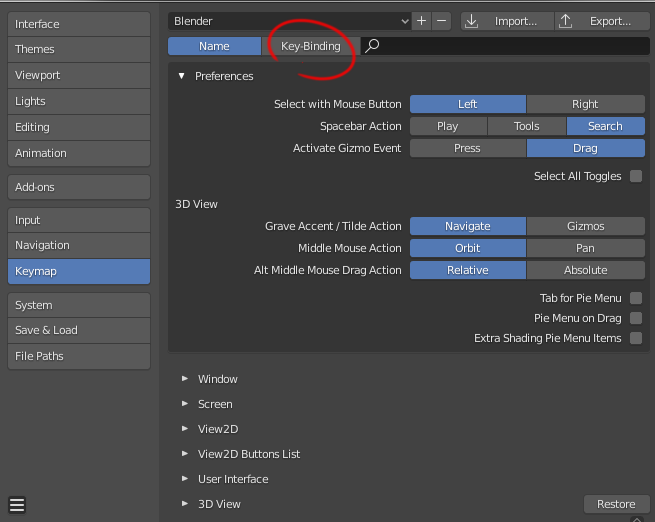The width and height of the screenshot is (655, 522).
Task: Open the Blender keymap preset dropdown
Action: tap(289, 21)
